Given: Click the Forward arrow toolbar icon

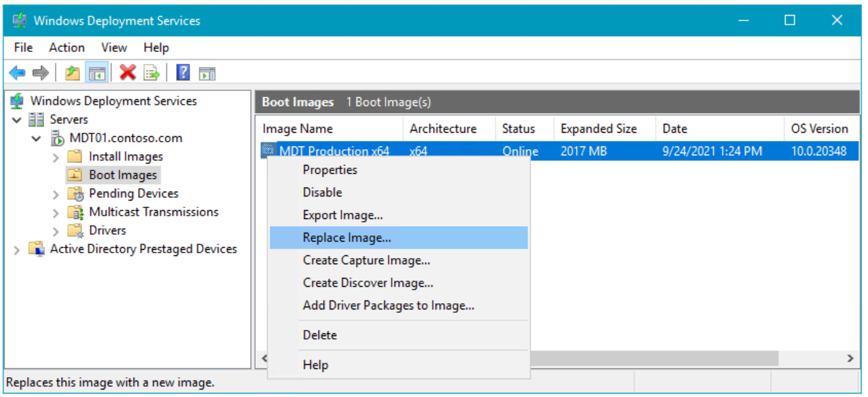Looking at the screenshot, I should click(40, 73).
